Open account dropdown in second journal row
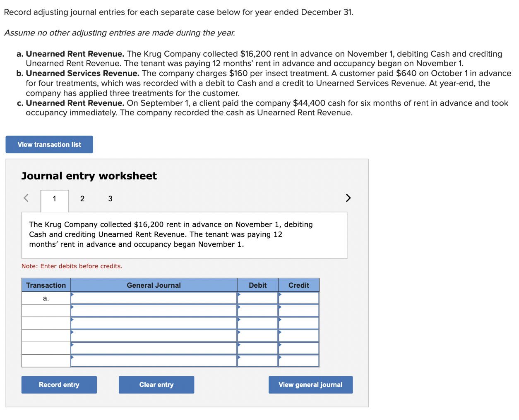519x420 pixels. [153, 310]
